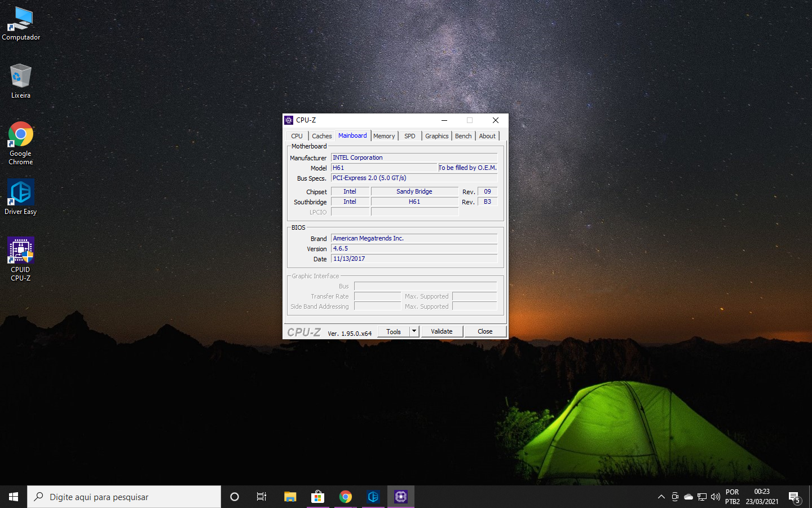This screenshot has width=812, height=508.
Task: Switch to the Memory tab
Action: (x=384, y=136)
